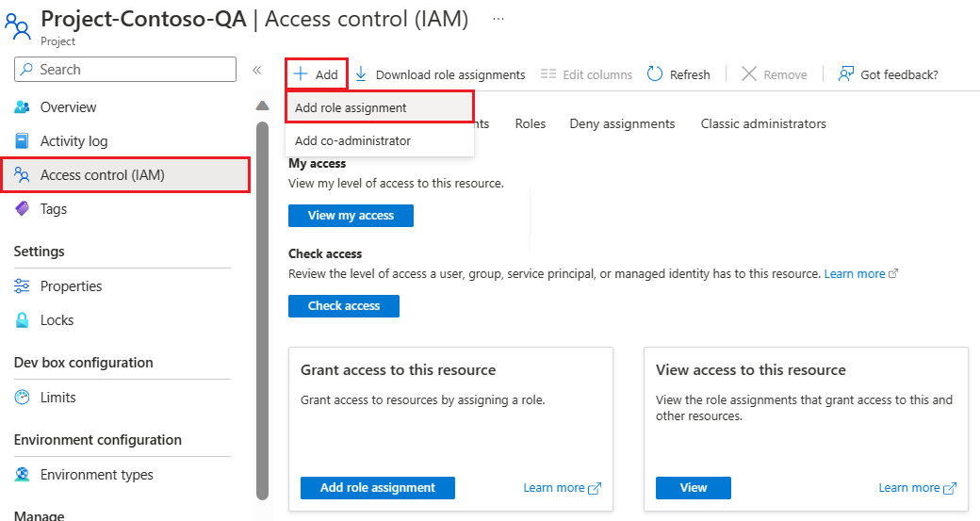Click the Refresh label in toolbar

coord(690,75)
